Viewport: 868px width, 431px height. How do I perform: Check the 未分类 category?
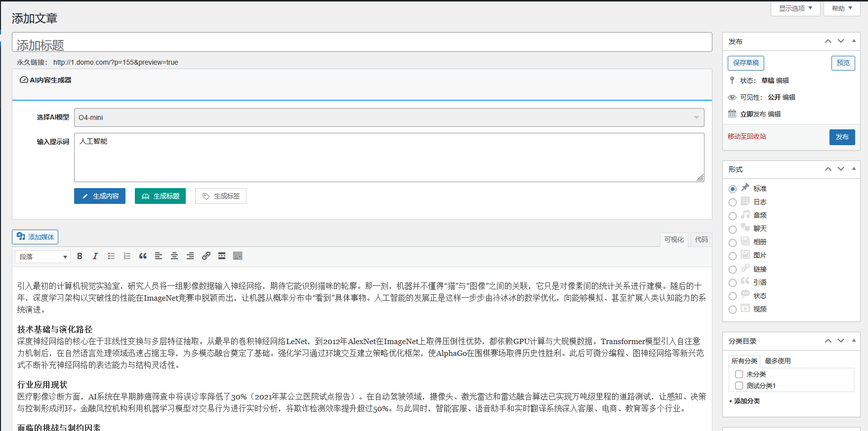click(x=739, y=374)
